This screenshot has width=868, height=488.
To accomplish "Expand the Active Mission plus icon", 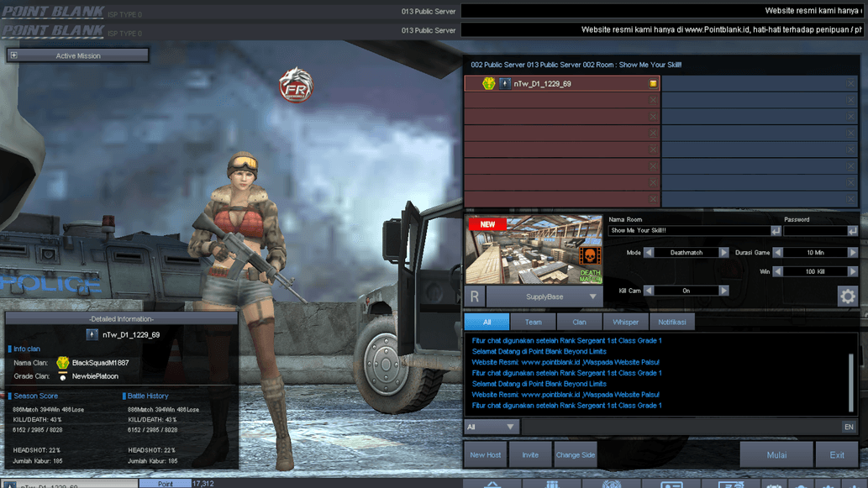I will click(13, 55).
